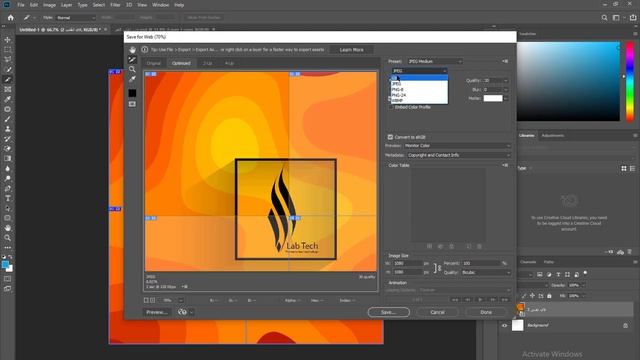The image size is (640, 360).
Task: Toggle the Embed Color Profile checkbox
Action: tap(391, 107)
